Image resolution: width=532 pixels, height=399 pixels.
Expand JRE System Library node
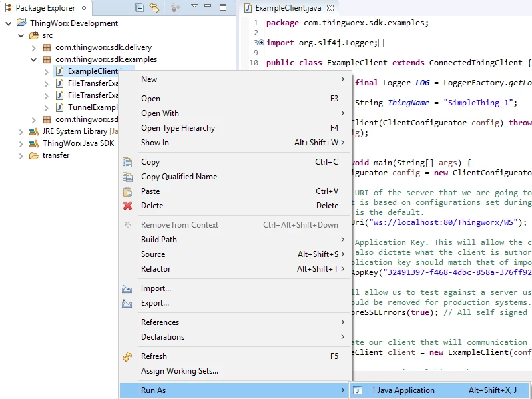(21, 132)
